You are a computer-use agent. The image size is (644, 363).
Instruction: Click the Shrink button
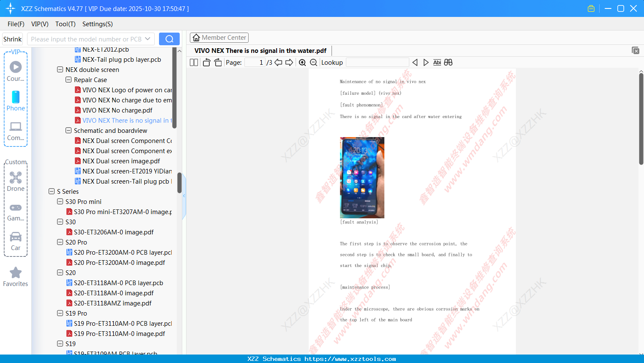12,39
